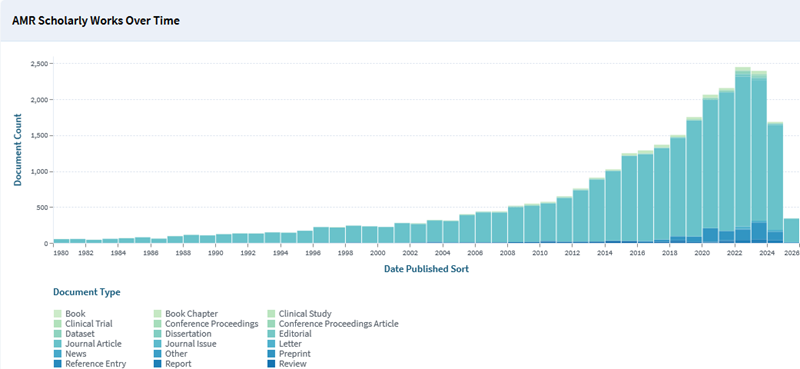The image size is (800, 369).
Task: Select Review document type in legend
Action: [x=287, y=364]
